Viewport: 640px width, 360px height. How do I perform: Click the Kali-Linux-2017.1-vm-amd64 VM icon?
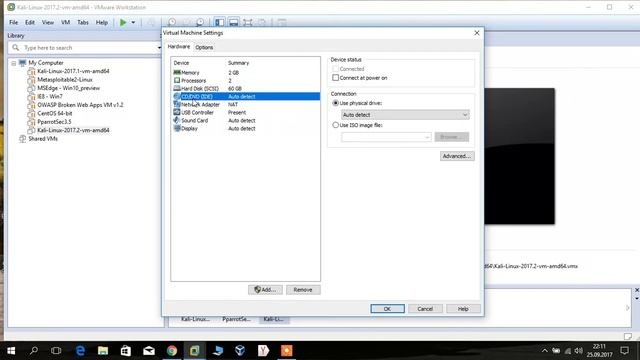[31, 71]
